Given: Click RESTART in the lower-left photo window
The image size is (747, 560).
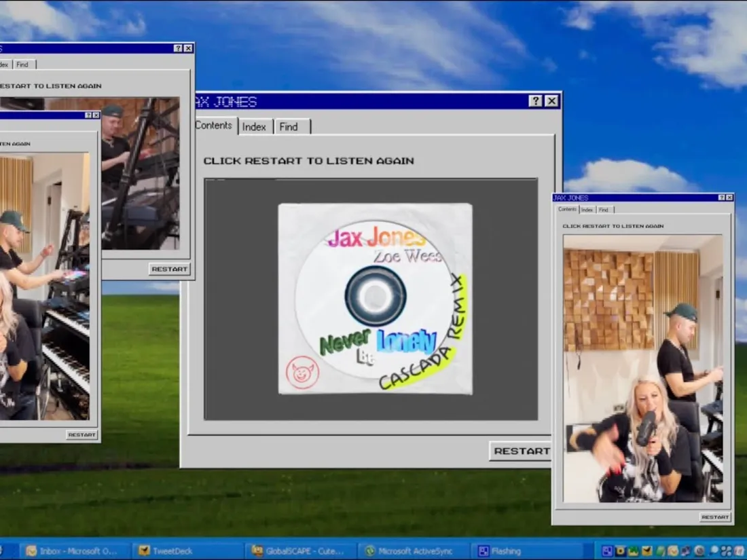Looking at the screenshot, I should click(81, 434).
